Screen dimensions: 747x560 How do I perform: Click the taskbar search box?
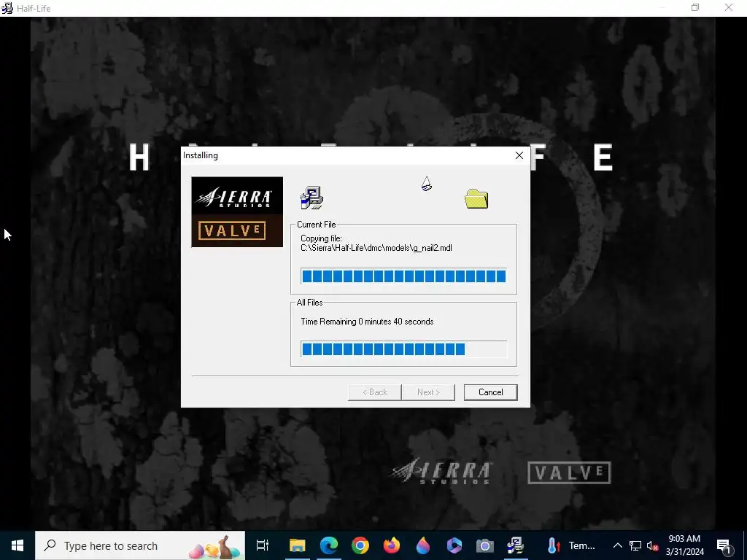[x=140, y=545]
